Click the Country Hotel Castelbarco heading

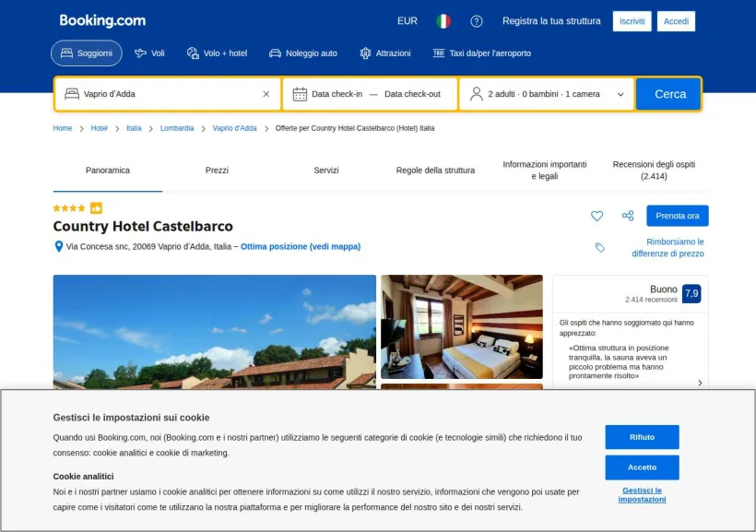point(143,226)
